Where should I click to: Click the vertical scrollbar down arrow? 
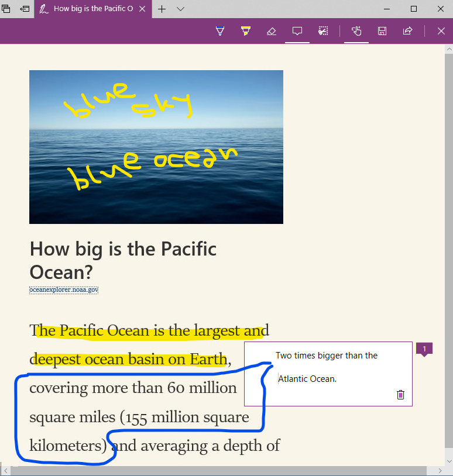(449, 461)
